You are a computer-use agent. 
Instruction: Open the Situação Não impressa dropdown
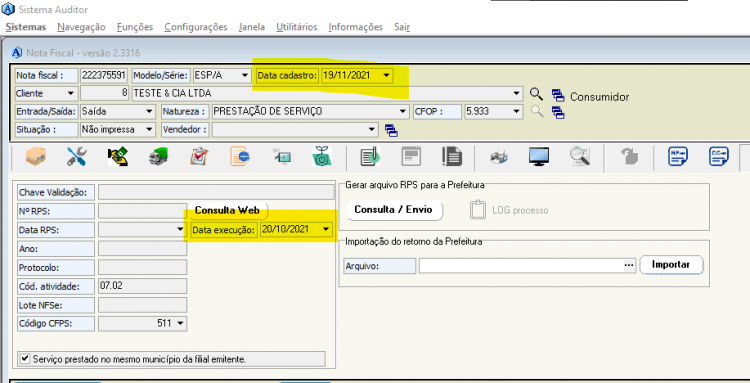tap(150, 130)
